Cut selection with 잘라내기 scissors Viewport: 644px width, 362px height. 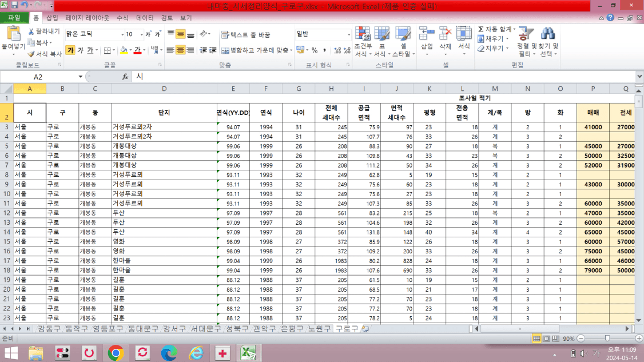tap(44, 31)
